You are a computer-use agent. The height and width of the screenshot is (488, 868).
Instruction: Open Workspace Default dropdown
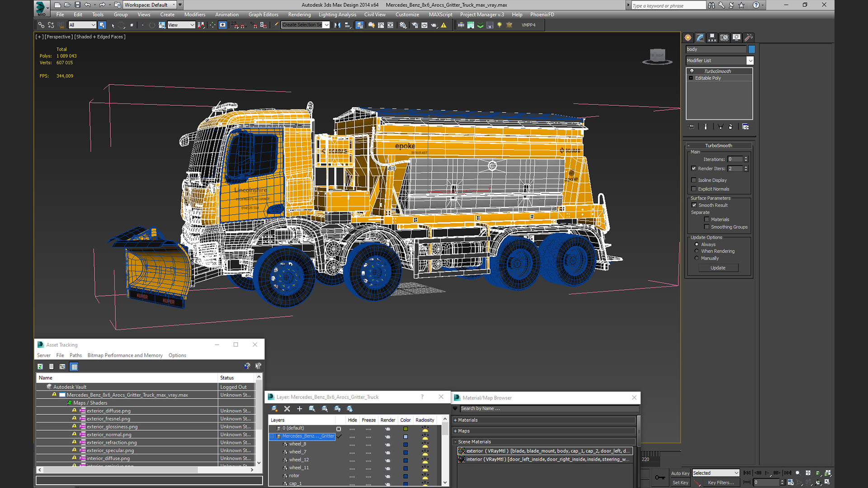point(150,5)
